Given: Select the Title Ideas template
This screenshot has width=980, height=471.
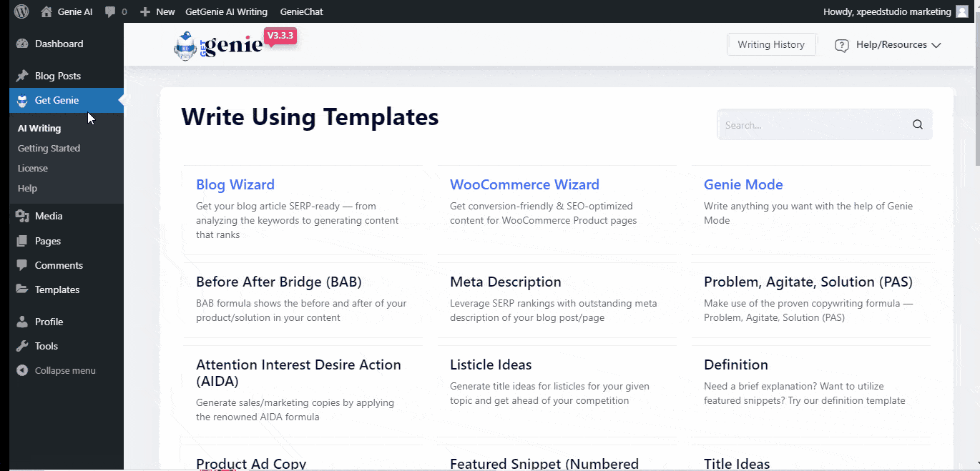Looking at the screenshot, I should [x=737, y=464].
